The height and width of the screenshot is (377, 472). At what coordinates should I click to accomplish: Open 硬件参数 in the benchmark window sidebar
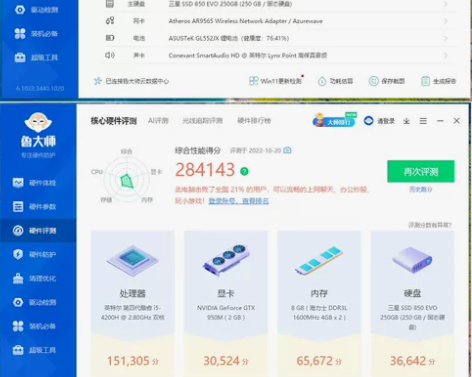[34, 207]
